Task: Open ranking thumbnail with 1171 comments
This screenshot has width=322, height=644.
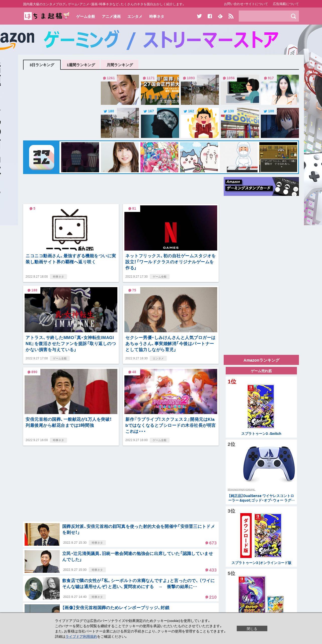Action: point(160,90)
